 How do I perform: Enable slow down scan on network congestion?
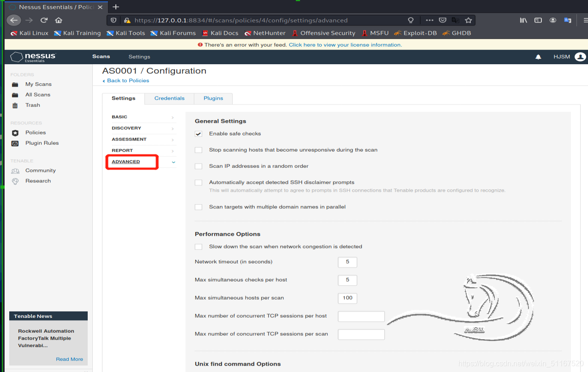click(198, 247)
